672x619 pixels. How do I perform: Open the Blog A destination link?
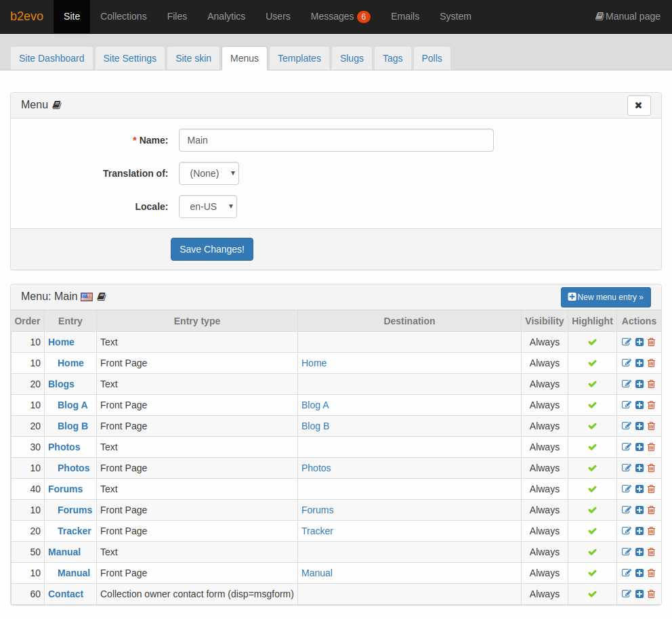point(315,405)
